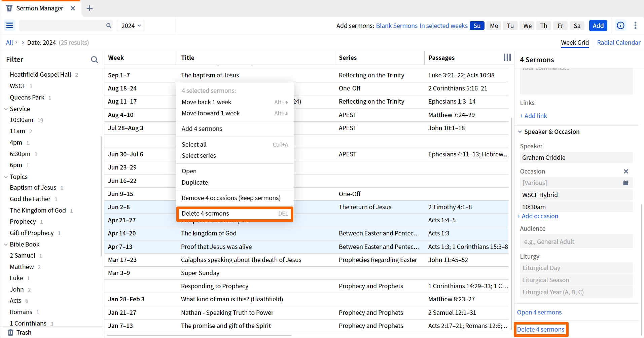Open the three-dot overflow menu
Image resolution: width=644 pixels, height=338 pixels.
[x=635, y=26]
